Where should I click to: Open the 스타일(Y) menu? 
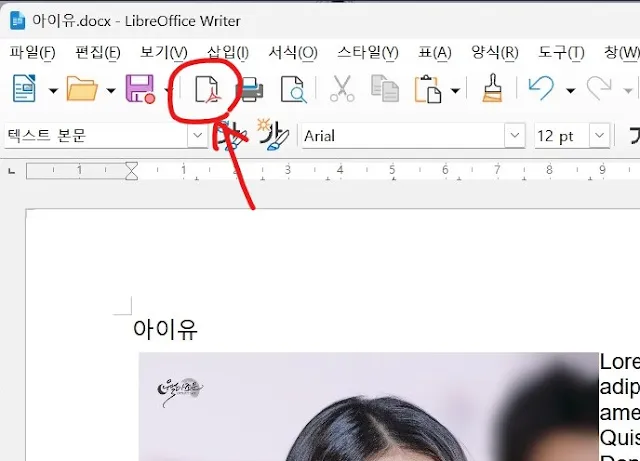(368, 52)
